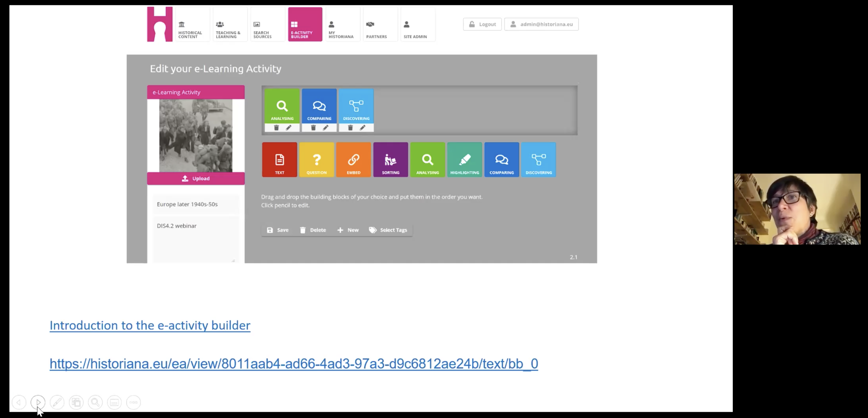Viewport: 868px width, 418px height.
Task: Select the Text building block
Action: 279,159
